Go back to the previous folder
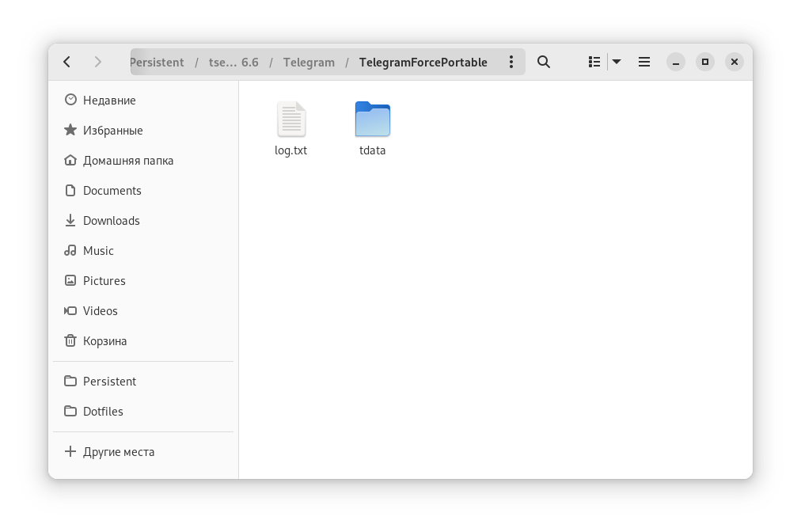 [67, 62]
